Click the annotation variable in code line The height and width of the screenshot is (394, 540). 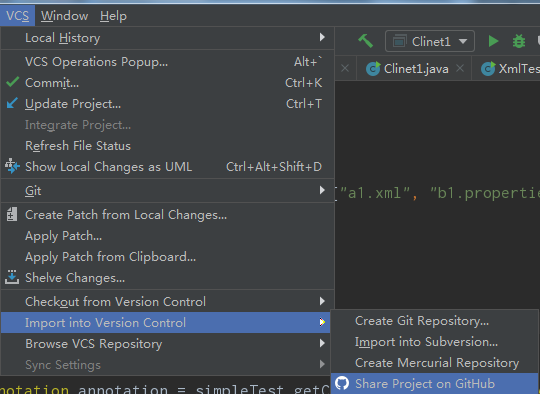click(123, 389)
